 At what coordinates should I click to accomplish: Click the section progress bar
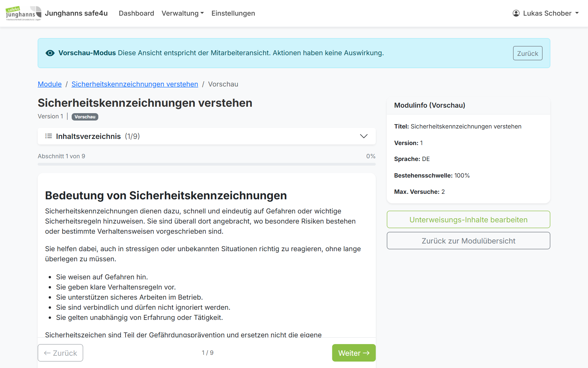pyautogui.click(x=207, y=164)
